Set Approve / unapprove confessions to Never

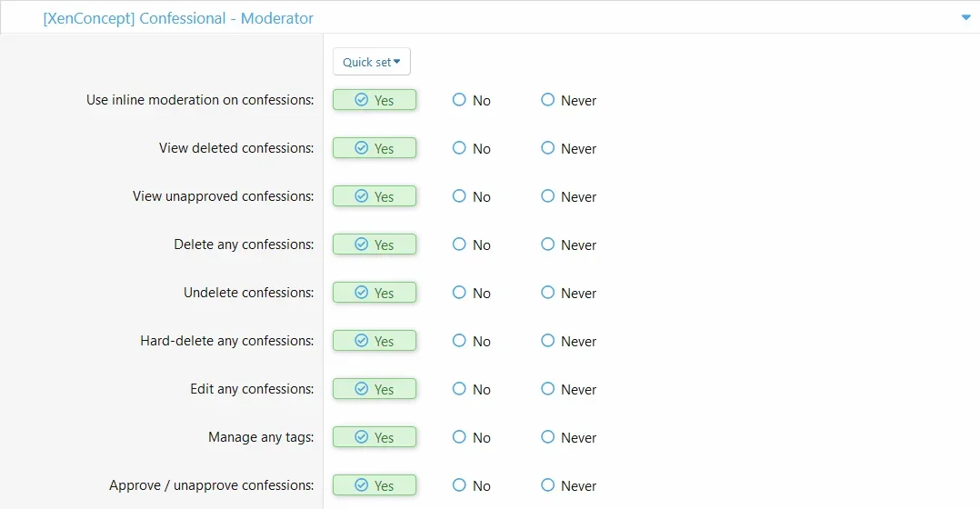tap(568, 485)
